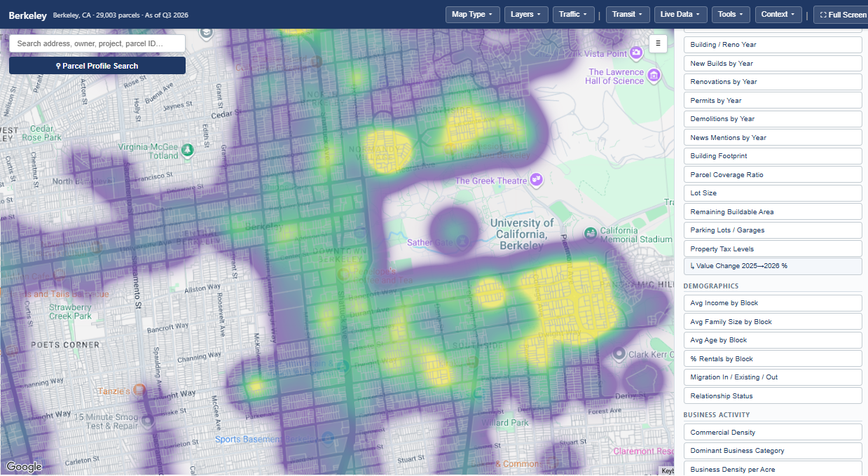Click the Willard Park label

pos(505,423)
